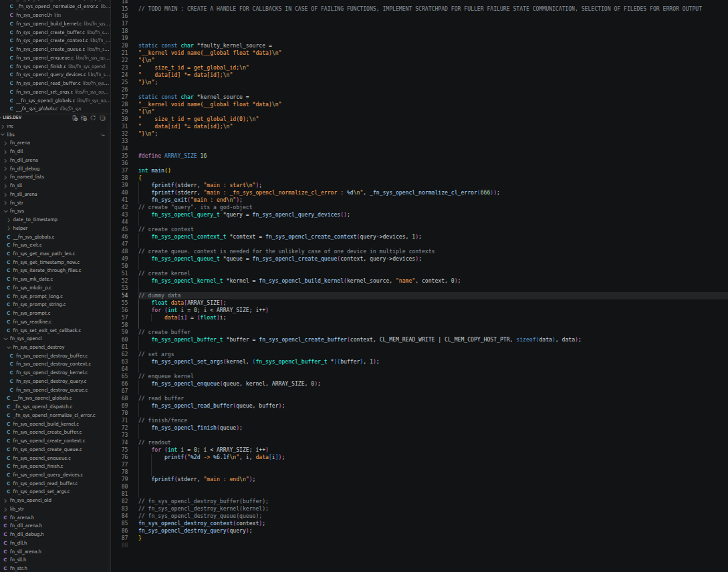Open fn_sys_prompt_long.c
Screen dimensions: 728x572
(37, 296)
